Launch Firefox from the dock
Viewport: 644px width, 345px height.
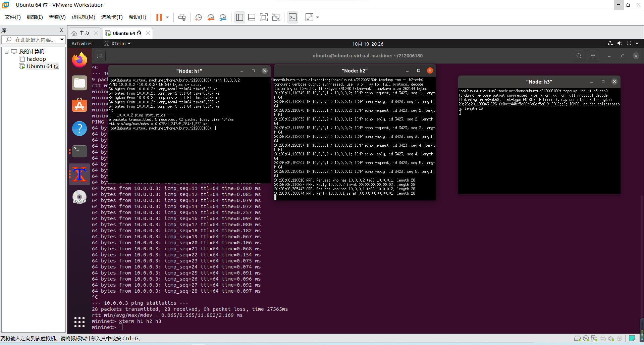click(x=79, y=60)
